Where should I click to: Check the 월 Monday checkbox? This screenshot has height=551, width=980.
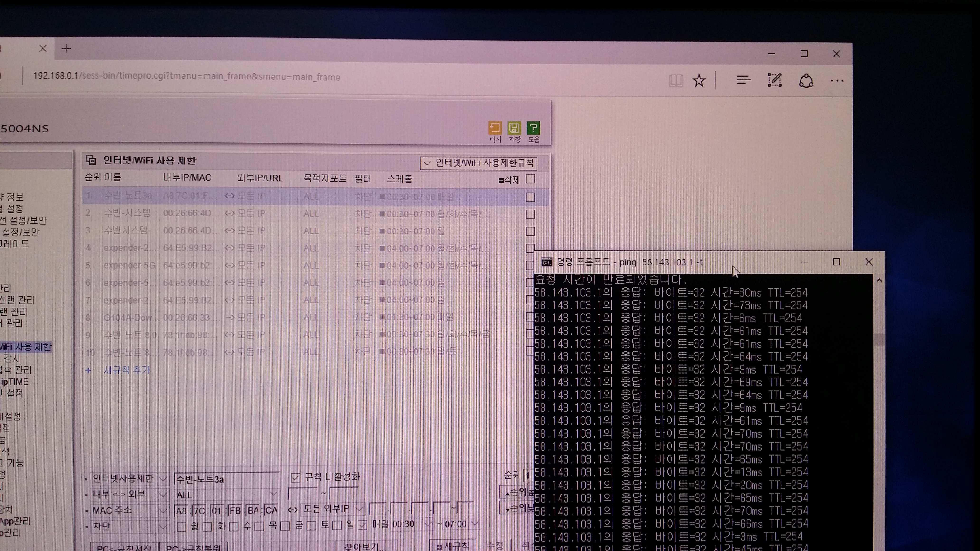[181, 527]
